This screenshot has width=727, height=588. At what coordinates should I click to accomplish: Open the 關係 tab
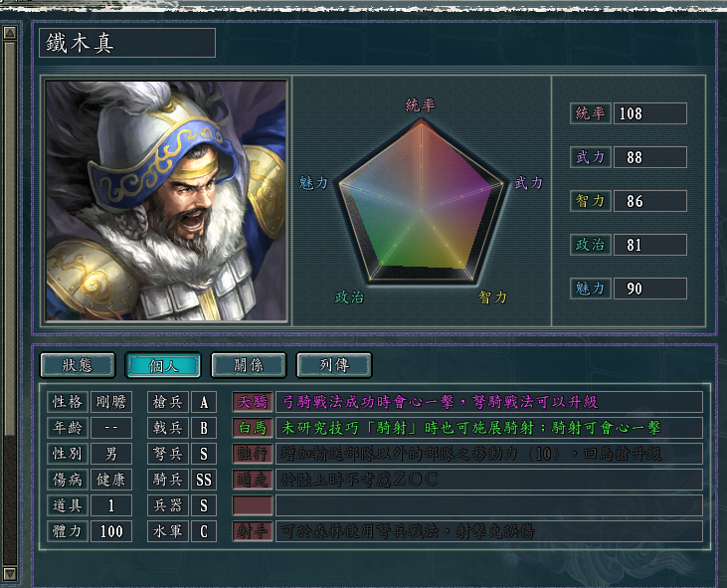(249, 365)
